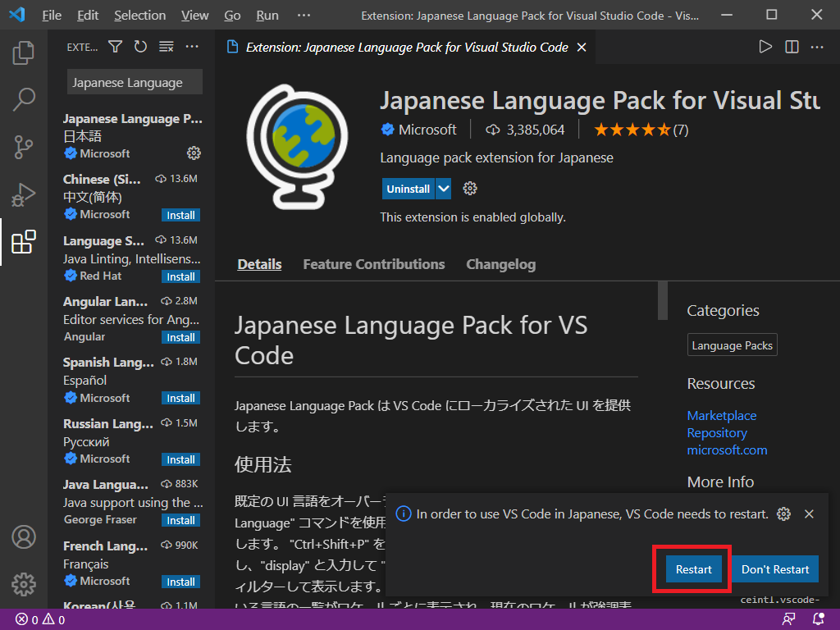Open the notifications bell in status bar
The width and height of the screenshot is (840, 630).
click(x=818, y=620)
